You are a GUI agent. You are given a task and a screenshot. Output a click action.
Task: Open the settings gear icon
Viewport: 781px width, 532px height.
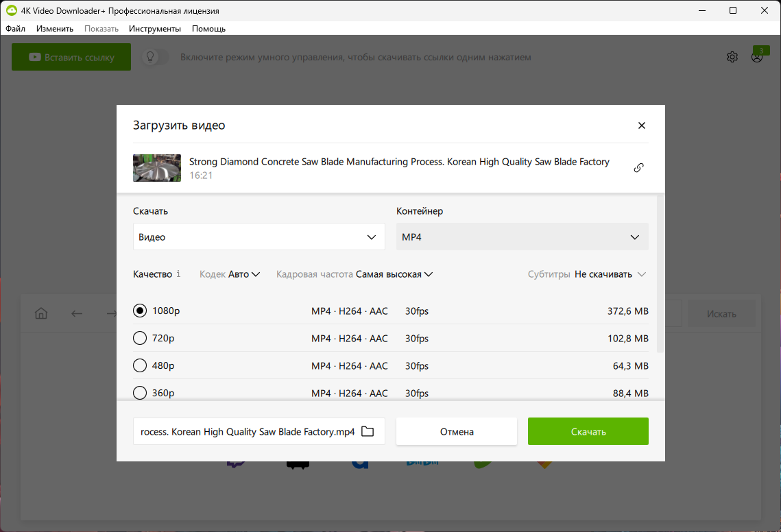click(732, 57)
